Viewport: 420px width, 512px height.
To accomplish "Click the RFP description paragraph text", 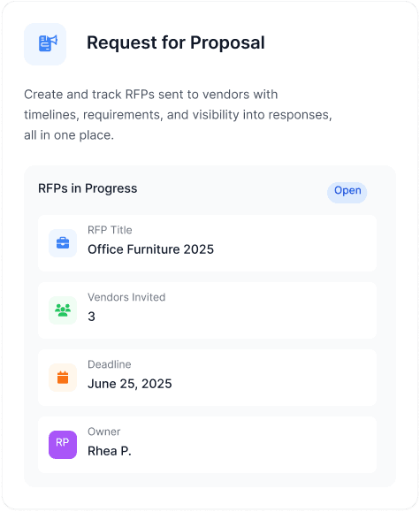I will tap(178, 115).
